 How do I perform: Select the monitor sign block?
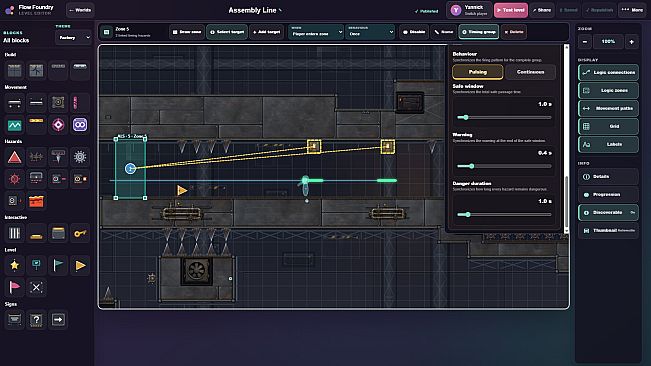(x=15, y=320)
